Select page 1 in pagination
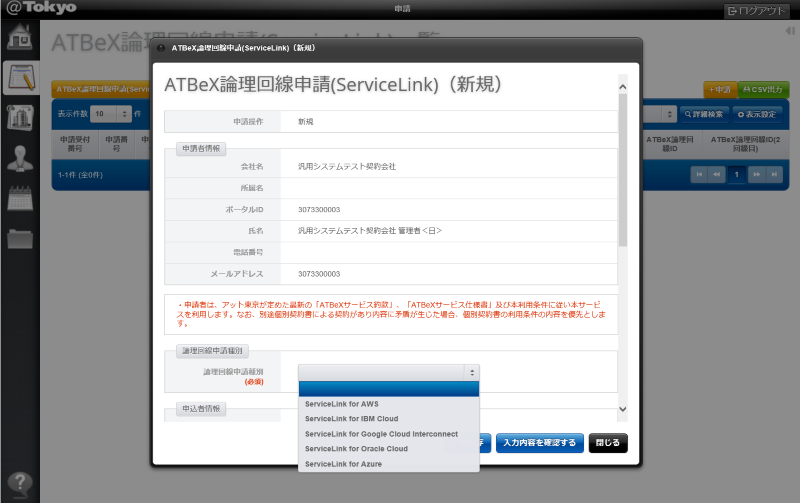Screen dimensions: 800x503 point(736,174)
